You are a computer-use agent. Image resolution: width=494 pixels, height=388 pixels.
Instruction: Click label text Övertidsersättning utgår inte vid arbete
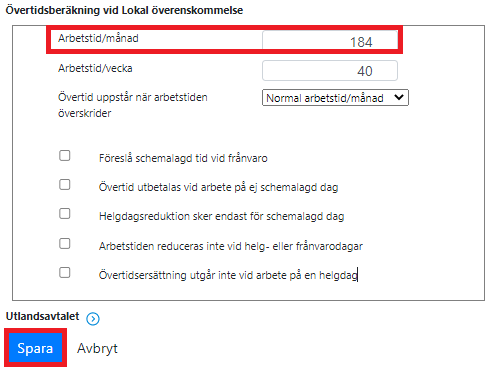pos(200,275)
